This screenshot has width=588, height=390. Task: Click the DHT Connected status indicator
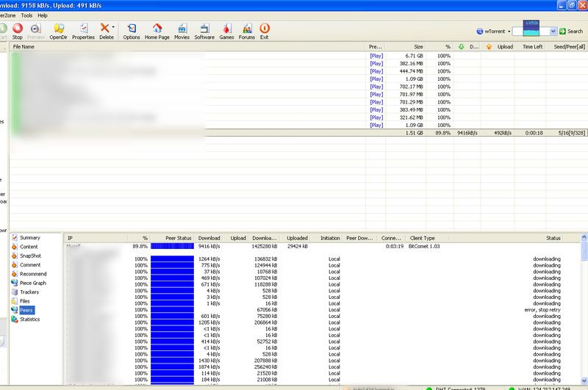point(456,389)
